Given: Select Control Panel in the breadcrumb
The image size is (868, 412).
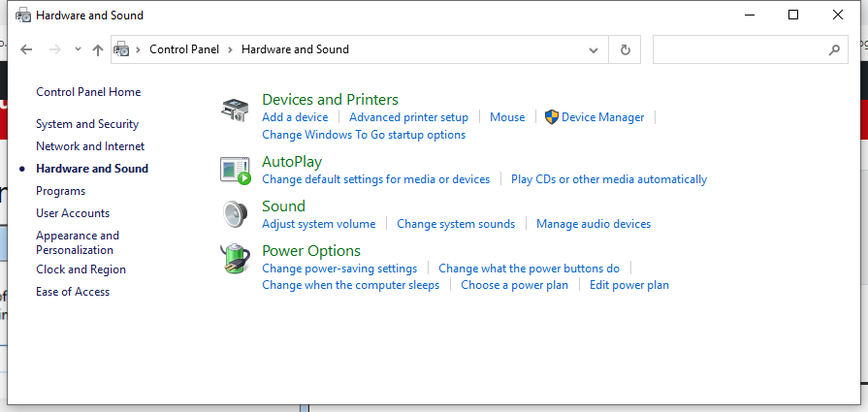Looking at the screenshot, I should point(184,49).
